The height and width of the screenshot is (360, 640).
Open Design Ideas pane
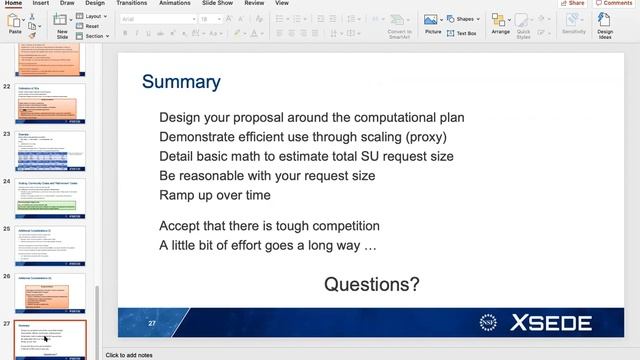pos(604,26)
